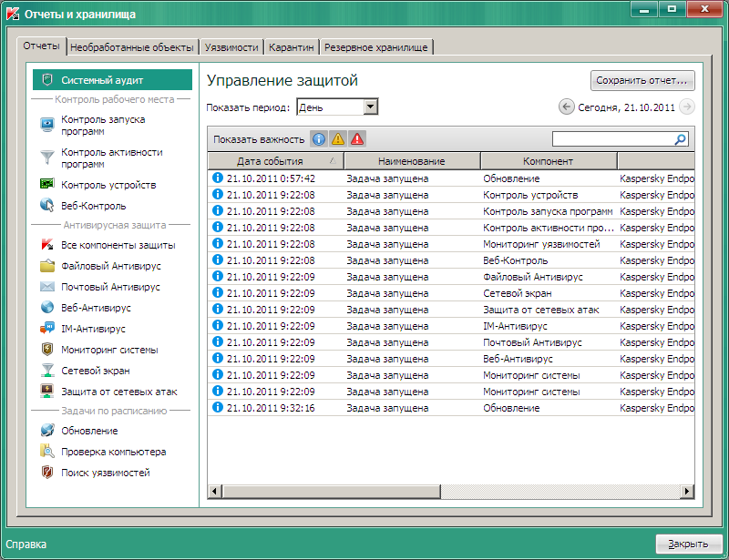Screen dimensions: 729x560
Task: Open the Справка help link
Action: coord(26,545)
